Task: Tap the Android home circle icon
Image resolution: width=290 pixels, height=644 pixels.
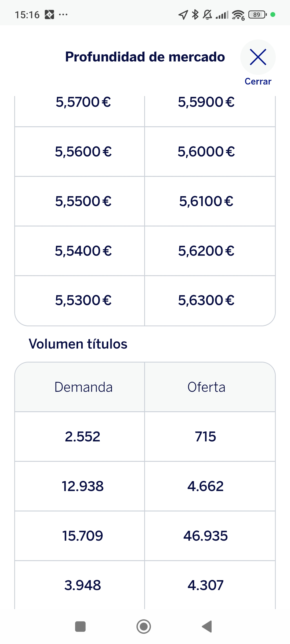Action: [144, 627]
